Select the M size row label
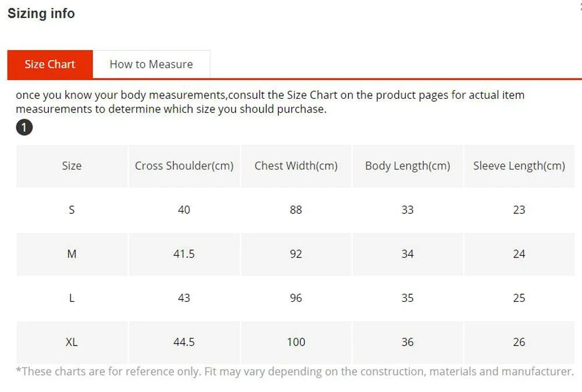Screen dimensions: 582x392 tap(72, 254)
